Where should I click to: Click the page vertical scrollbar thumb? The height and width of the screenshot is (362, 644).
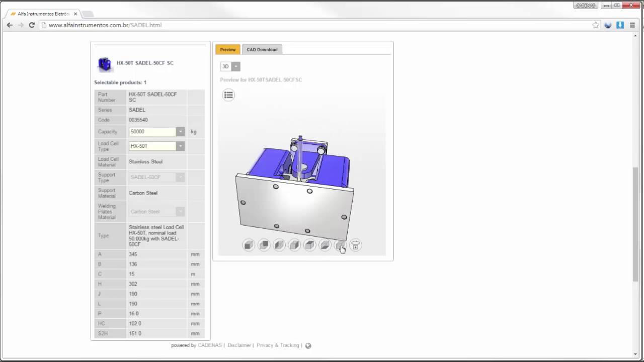point(635,224)
